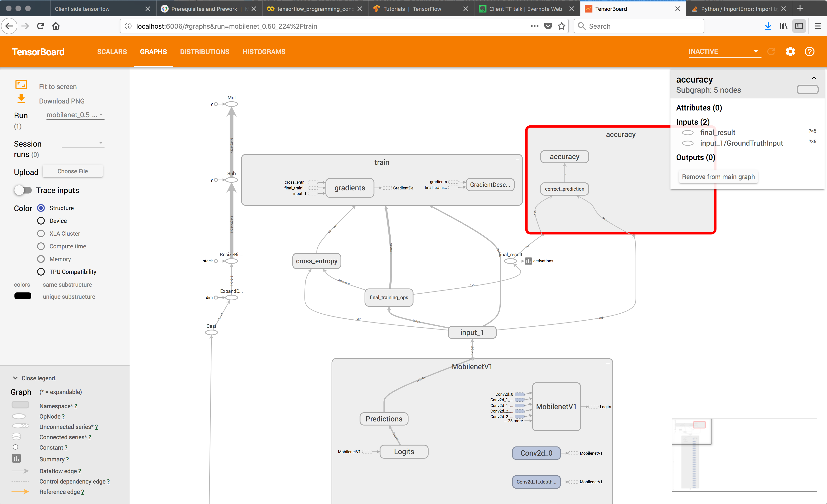Click the Download PNG arrow icon
The width and height of the screenshot is (827, 504).
pyautogui.click(x=21, y=99)
